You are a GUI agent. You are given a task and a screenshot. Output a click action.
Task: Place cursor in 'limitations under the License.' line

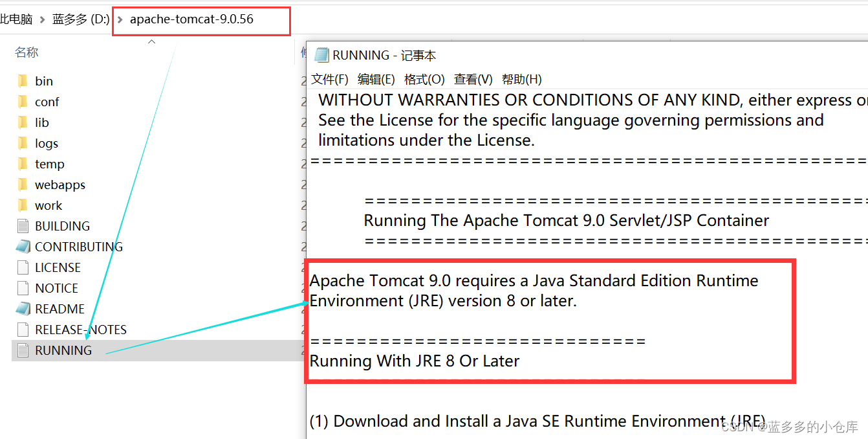click(426, 140)
